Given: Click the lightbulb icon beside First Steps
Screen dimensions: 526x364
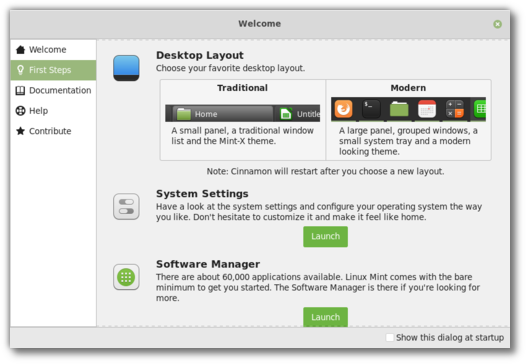Looking at the screenshot, I should click(20, 70).
